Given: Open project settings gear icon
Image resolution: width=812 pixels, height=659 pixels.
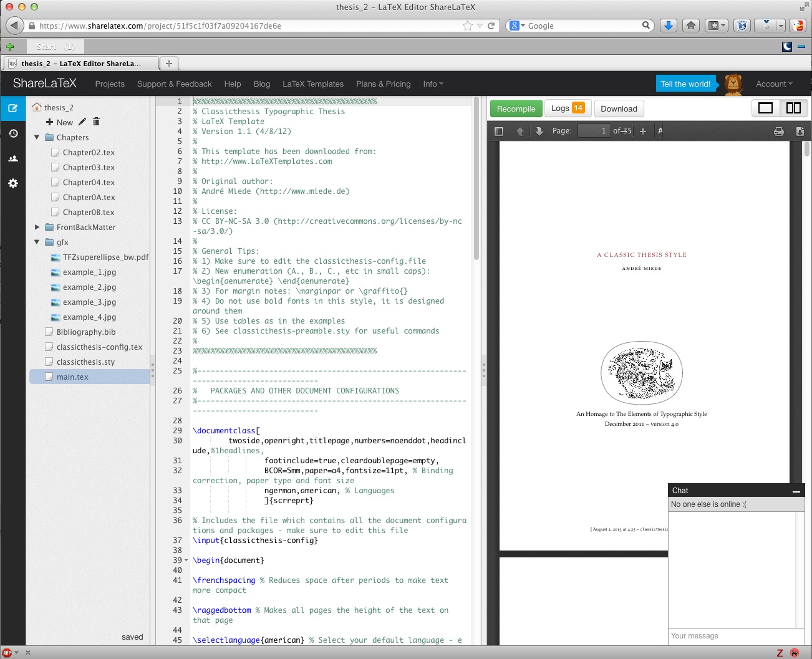Looking at the screenshot, I should coord(12,183).
